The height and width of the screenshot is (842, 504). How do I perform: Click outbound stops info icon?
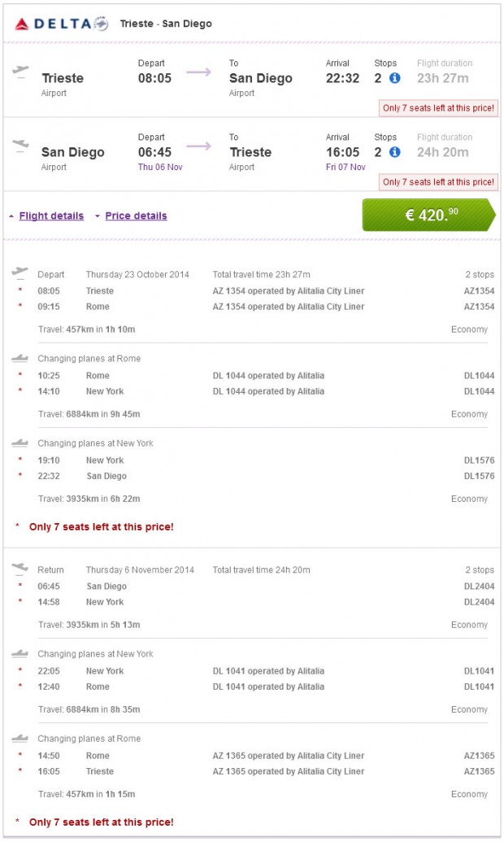(x=394, y=78)
